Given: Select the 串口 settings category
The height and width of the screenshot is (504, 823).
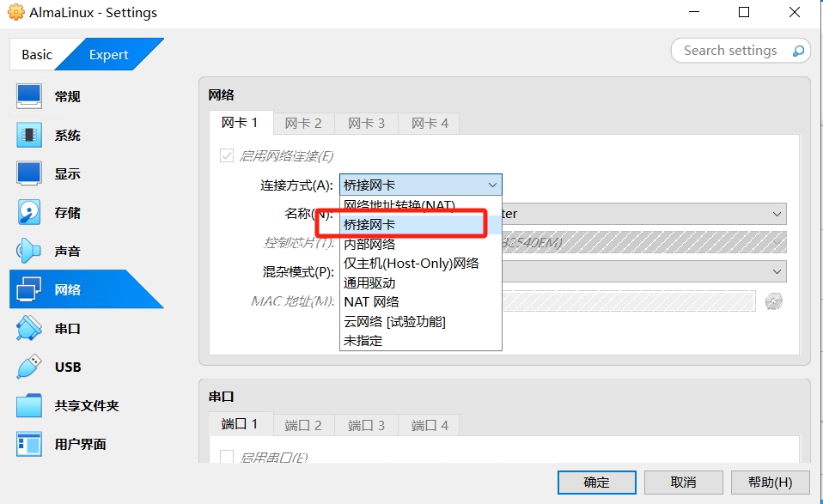Looking at the screenshot, I should (68, 328).
